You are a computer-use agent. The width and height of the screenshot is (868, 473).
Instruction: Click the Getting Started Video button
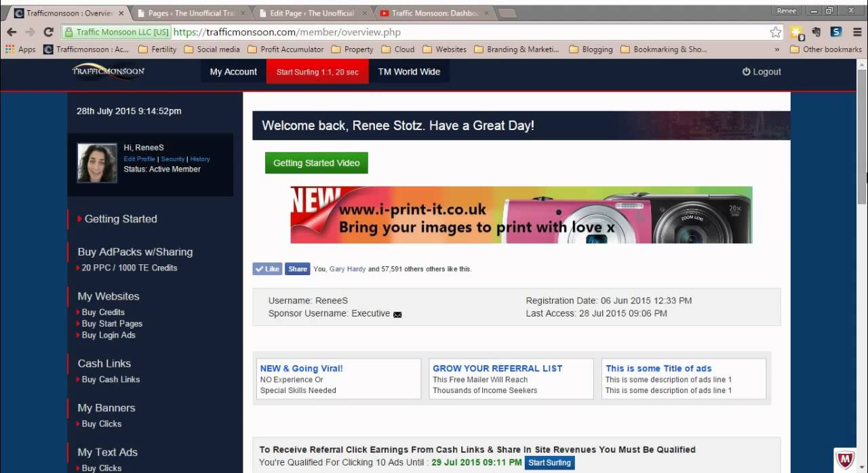(x=317, y=163)
